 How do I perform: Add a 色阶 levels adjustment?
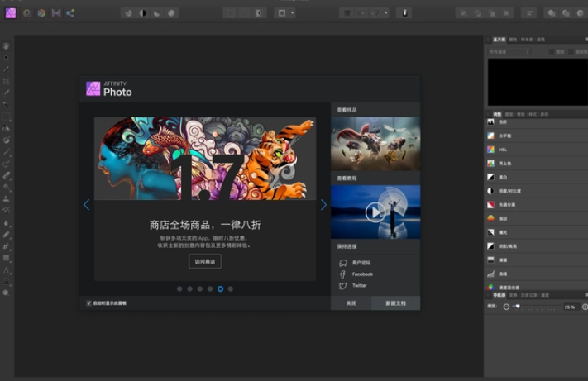pos(536,121)
